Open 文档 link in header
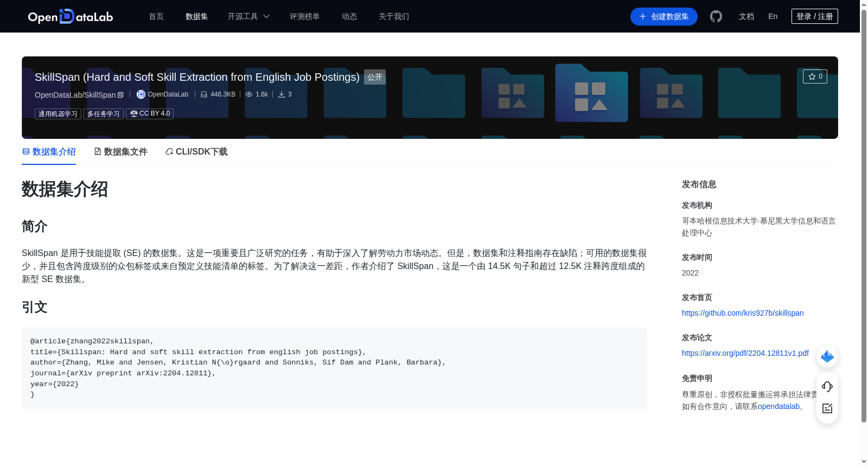This screenshot has height=467, width=868. [746, 16]
